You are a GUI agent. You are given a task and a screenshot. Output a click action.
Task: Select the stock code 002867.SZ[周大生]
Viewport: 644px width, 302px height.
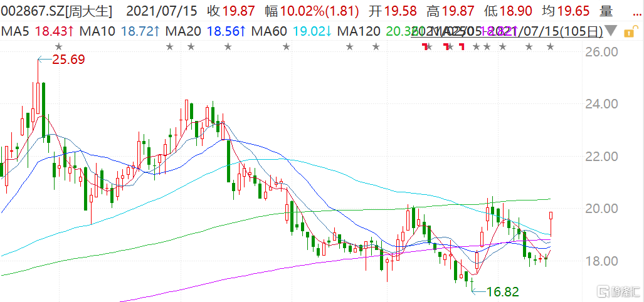click(56, 11)
